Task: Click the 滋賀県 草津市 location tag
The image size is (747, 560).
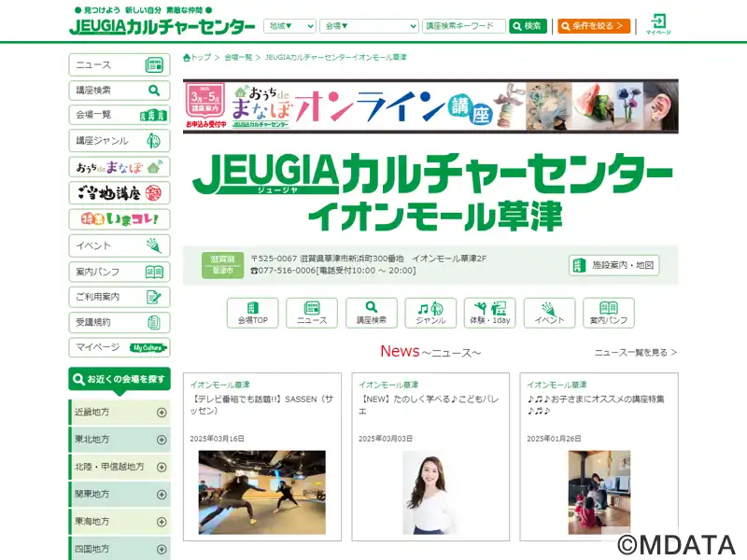Action: click(222, 265)
